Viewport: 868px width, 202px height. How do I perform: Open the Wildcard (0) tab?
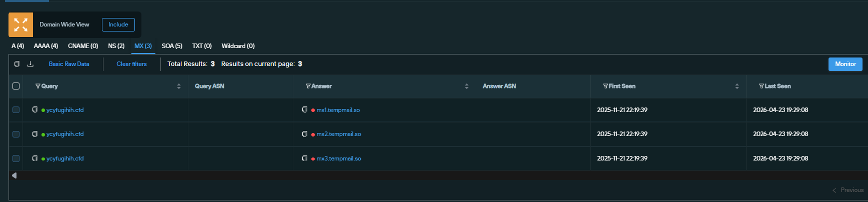tap(238, 46)
